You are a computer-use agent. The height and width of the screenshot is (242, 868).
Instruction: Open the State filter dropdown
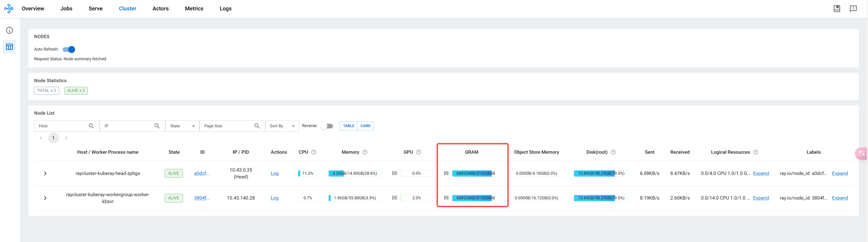[x=182, y=126]
